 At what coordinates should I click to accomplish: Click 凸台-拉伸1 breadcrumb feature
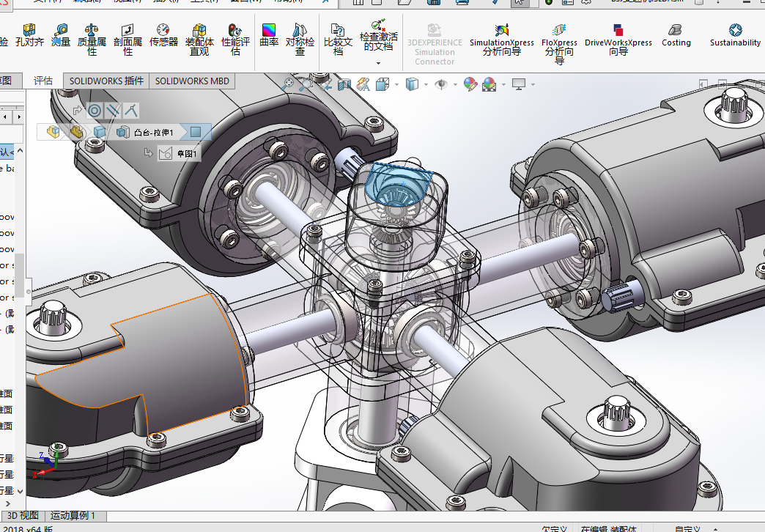pos(153,132)
